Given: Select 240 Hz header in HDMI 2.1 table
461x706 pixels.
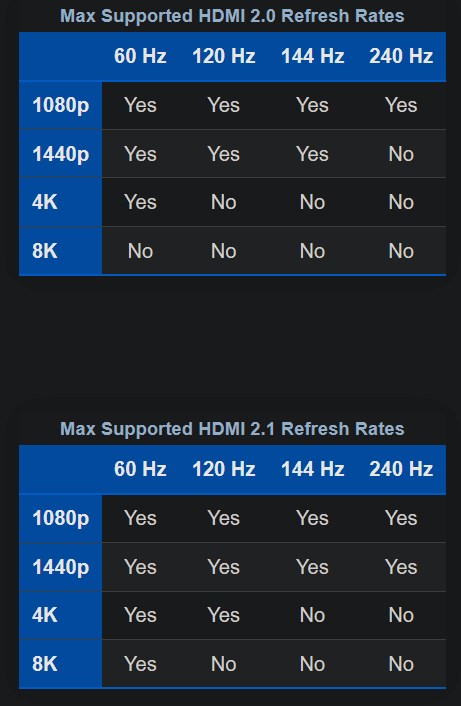Looking at the screenshot, I should (401, 469).
